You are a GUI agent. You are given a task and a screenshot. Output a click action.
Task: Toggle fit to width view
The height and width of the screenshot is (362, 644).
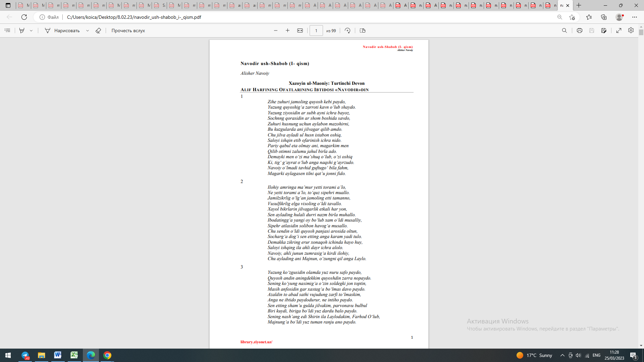[300, 31]
